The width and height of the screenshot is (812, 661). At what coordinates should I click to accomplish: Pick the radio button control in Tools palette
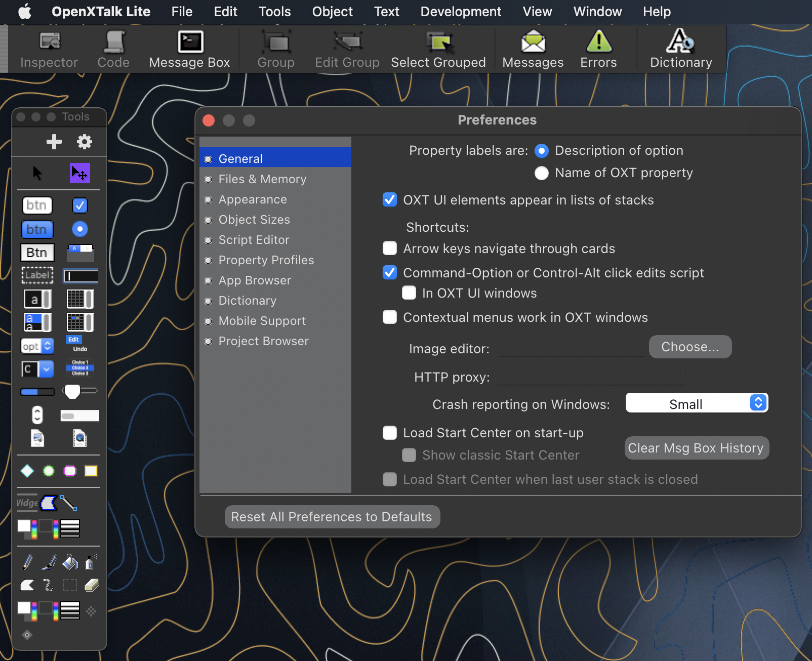pos(80,229)
